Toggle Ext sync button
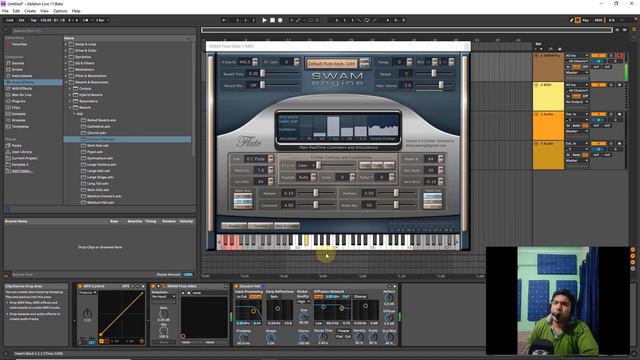The image size is (640, 360). [x=22, y=20]
